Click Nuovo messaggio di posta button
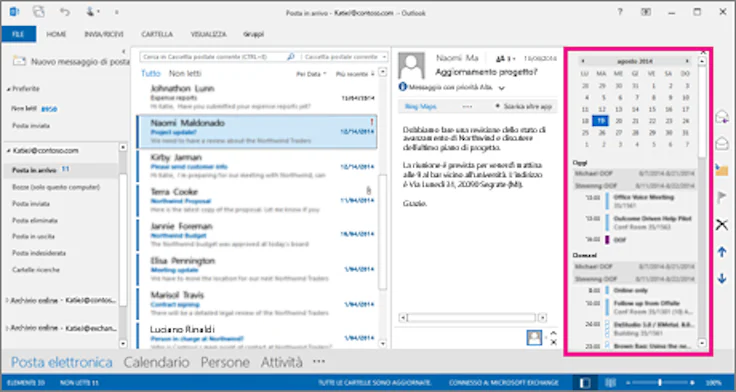This screenshot has width=736, height=392. coord(71,61)
